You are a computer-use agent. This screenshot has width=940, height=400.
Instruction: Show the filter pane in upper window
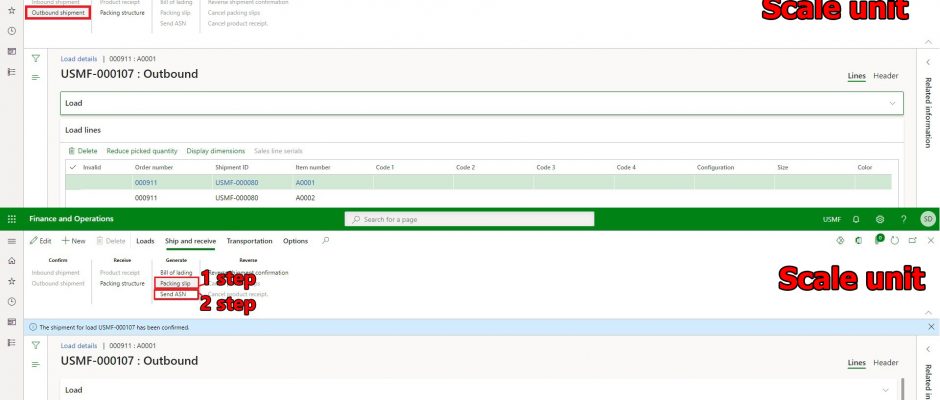(x=35, y=59)
